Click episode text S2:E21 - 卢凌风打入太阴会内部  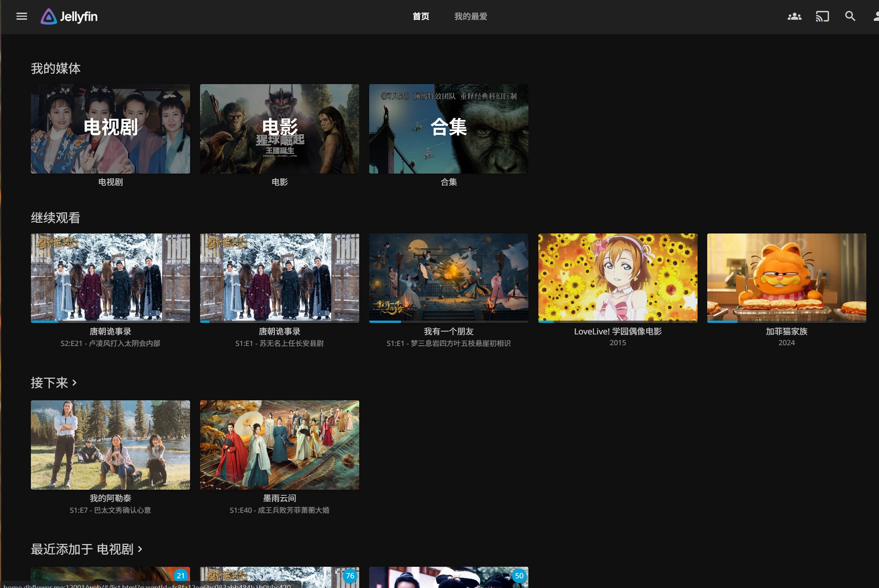[110, 343]
